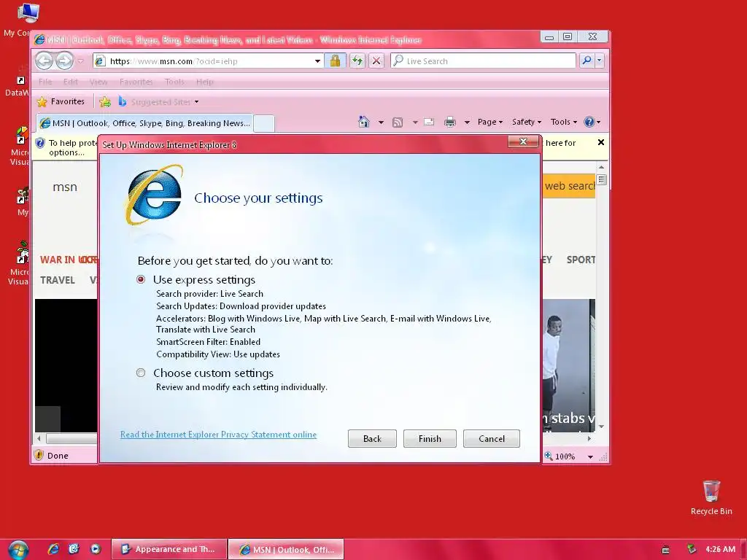Viewport: 747px width, 560px height.
Task: Stop loading with the red X icon
Action: pyautogui.click(x=376, y=61)
